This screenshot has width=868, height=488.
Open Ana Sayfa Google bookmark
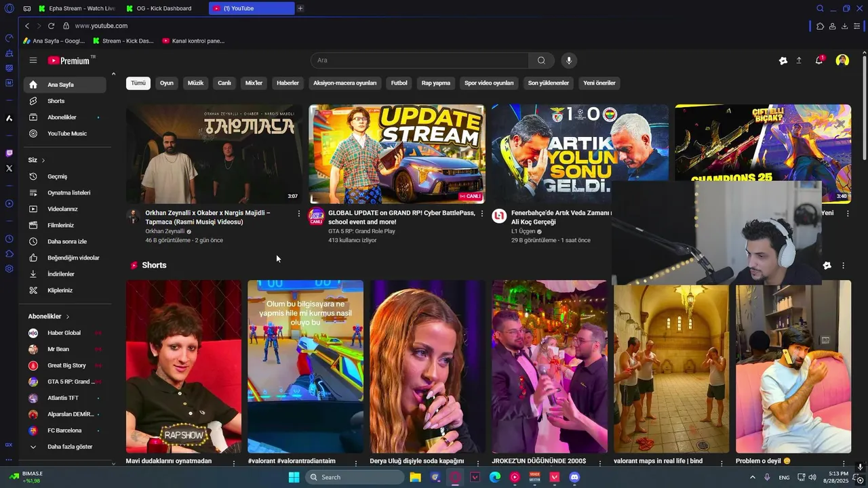54,41
